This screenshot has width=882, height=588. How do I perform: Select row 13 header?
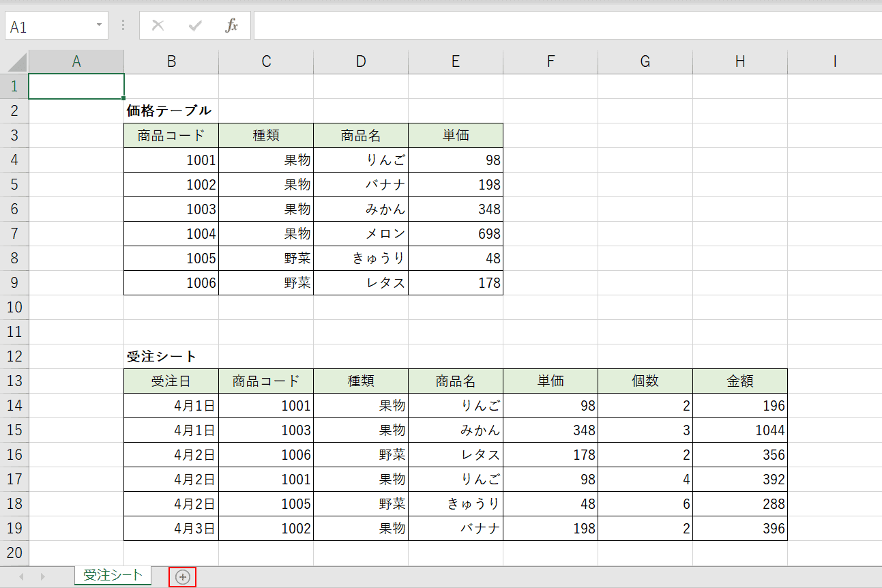click(14, 381)
